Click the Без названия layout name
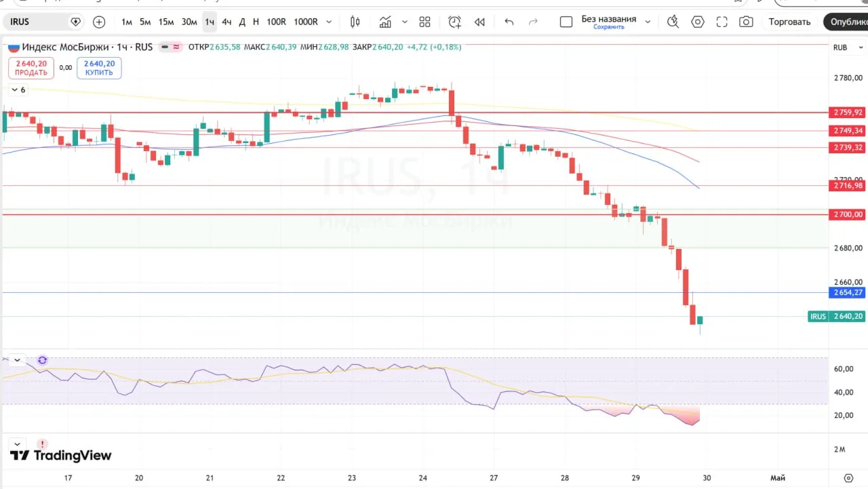This screenshot has height=489, width=868. pos(609,18)
